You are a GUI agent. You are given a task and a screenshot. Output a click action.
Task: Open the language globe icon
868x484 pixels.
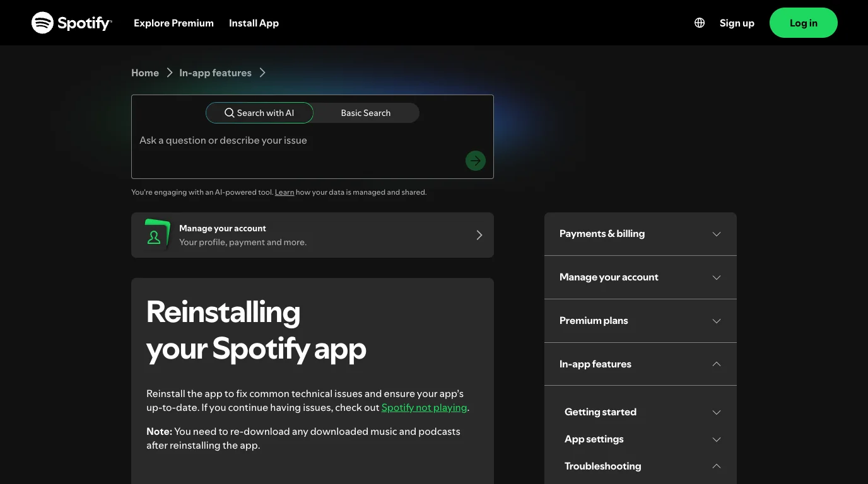(700, 23)
